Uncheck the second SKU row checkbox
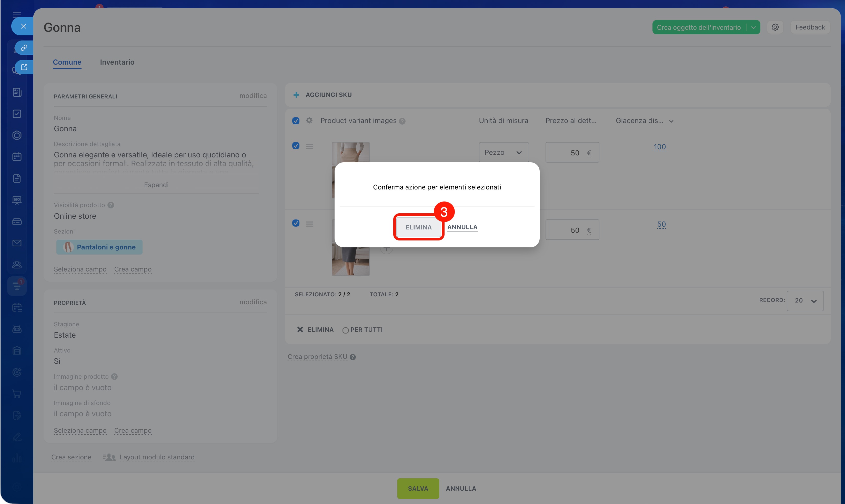845x504 pixels. pyautogui.click(x=296, y=223)
